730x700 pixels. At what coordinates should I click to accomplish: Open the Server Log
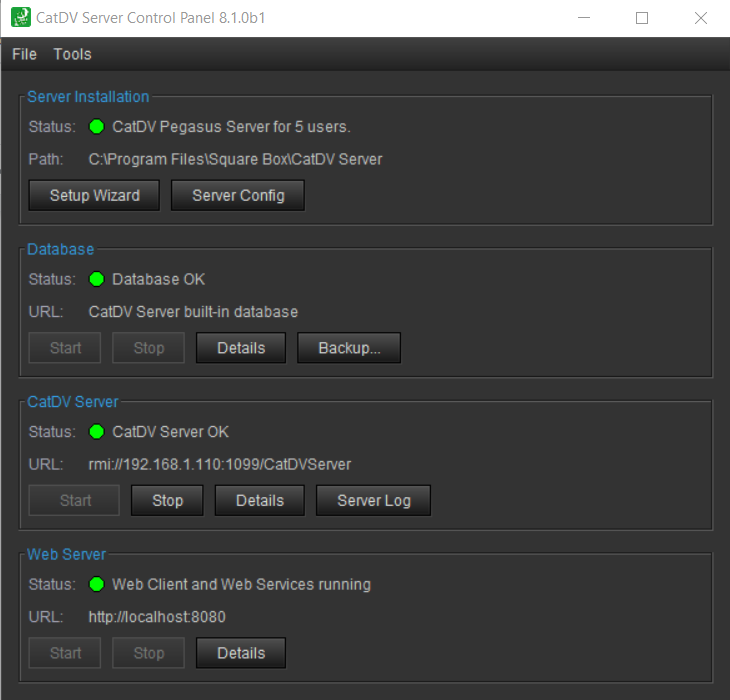point(373,500)
